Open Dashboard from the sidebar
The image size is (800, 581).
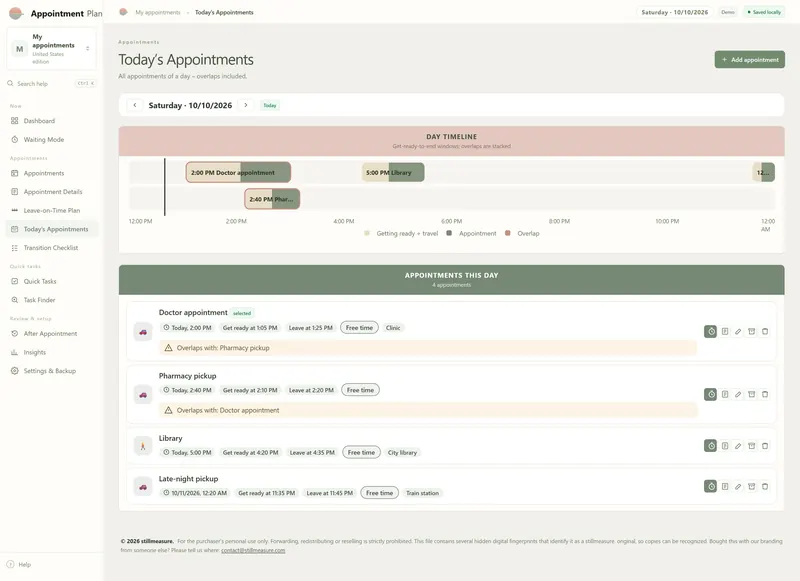[x=52, y=121]
